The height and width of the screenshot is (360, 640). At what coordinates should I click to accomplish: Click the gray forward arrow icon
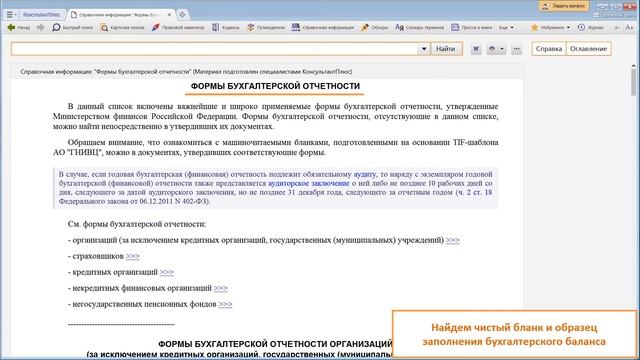click(40, 27)
